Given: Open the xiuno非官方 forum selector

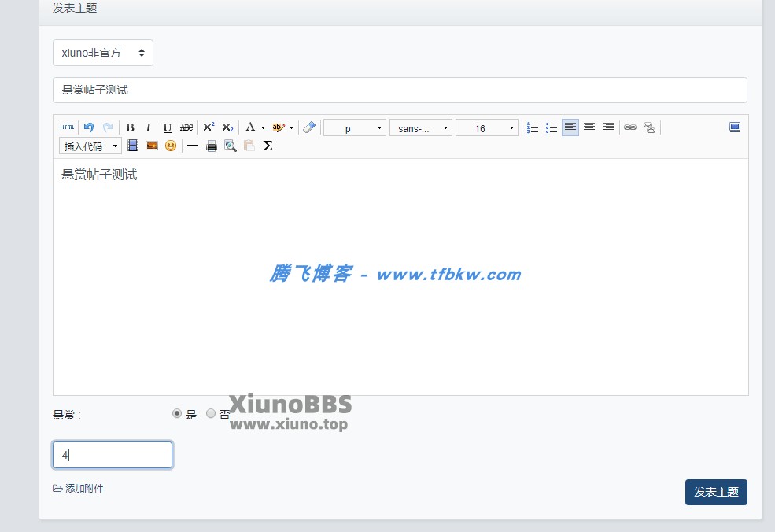Looking at the screenshot, I should click(x=102, y=52).
